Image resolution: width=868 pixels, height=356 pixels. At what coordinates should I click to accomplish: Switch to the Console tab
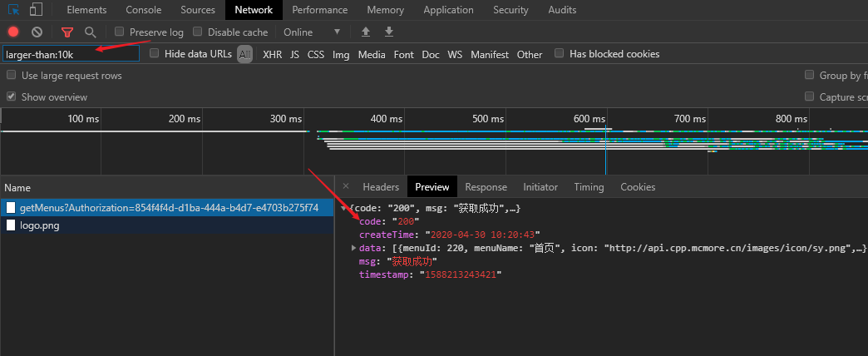coord(143,10)
